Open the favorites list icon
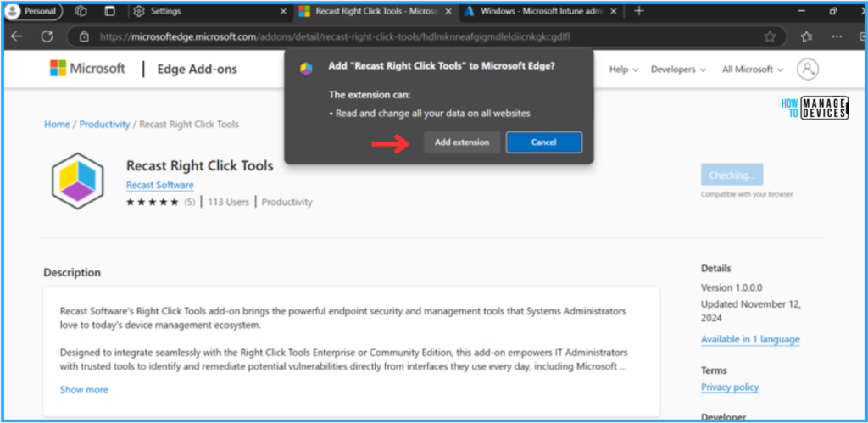The image size is (868, 423). coord(806,36)
